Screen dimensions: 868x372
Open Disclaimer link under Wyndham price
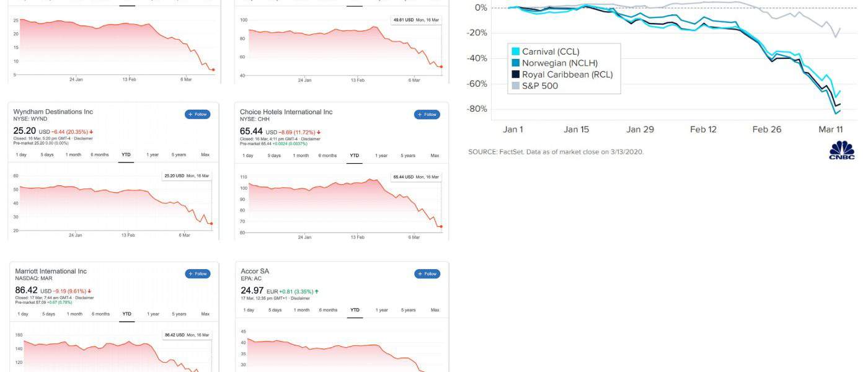pyautogui.click(x=81, y=138)
